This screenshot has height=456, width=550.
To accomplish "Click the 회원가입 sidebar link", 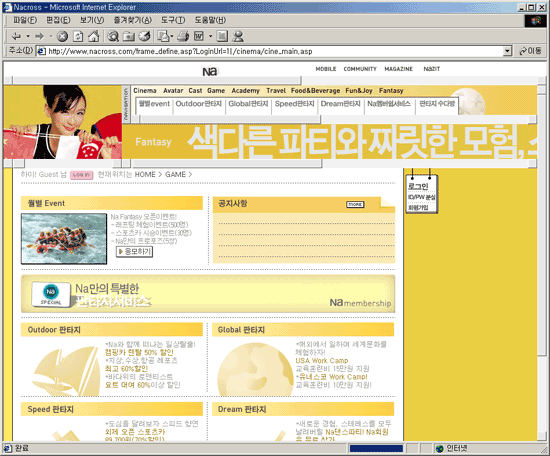I will [x=418, y=208].
